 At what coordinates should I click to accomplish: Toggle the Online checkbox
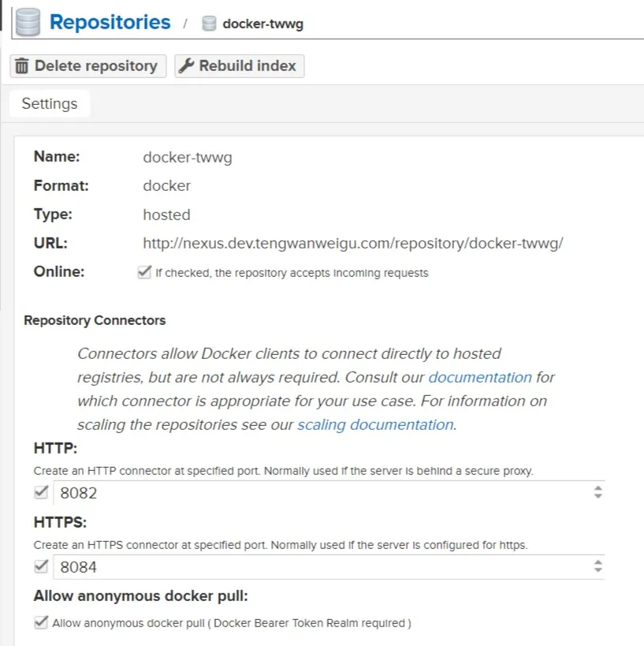tap(143, 272)
